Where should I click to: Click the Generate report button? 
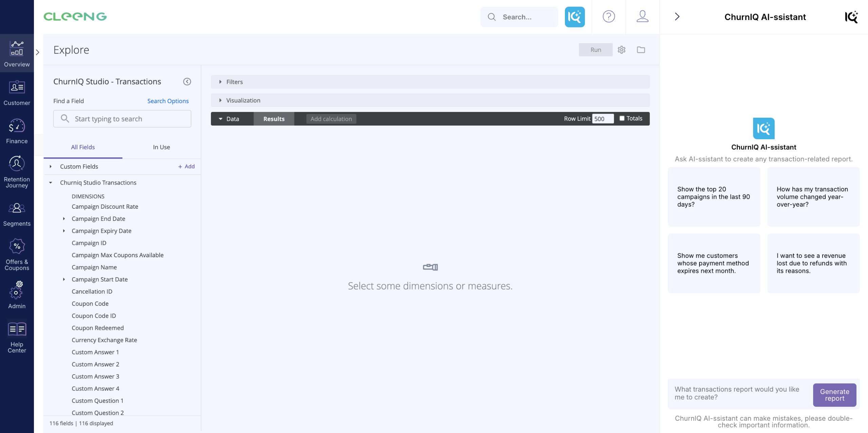click(834, 395)
